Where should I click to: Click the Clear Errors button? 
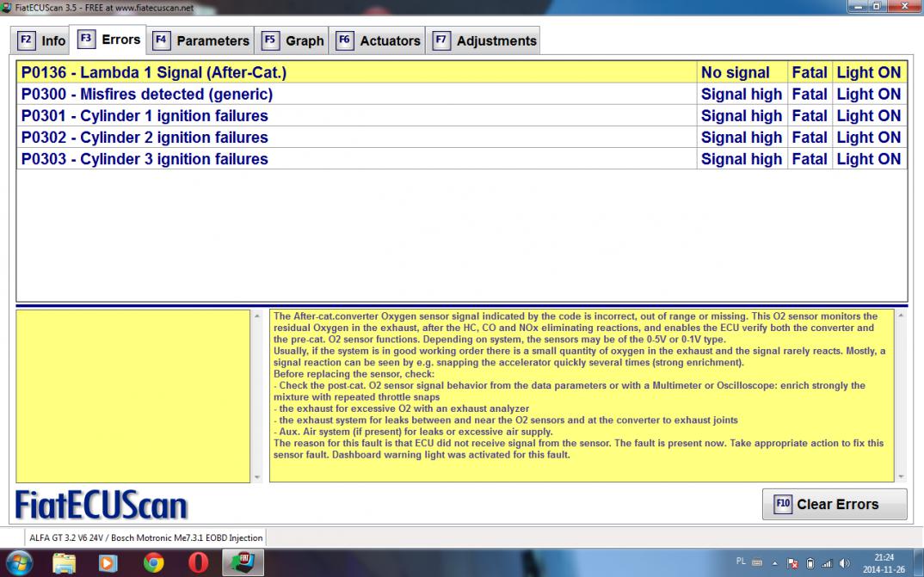(x=835, y=504)
